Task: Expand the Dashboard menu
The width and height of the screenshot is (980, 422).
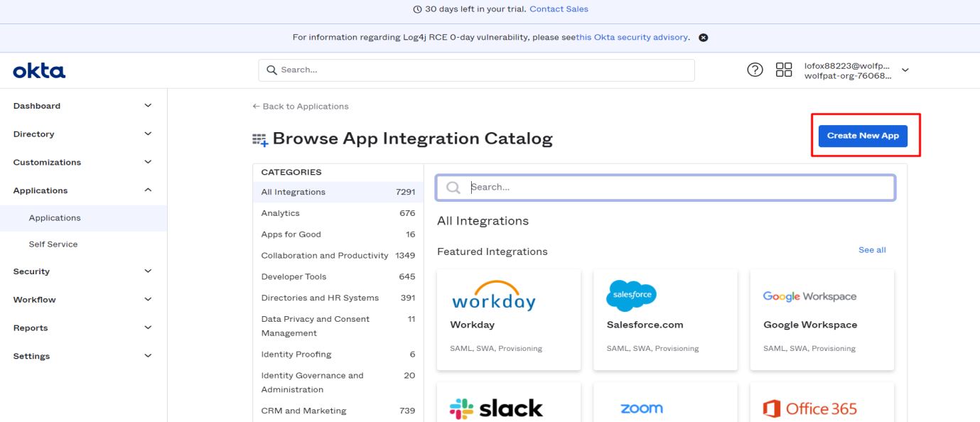Action: pos(83,106)
